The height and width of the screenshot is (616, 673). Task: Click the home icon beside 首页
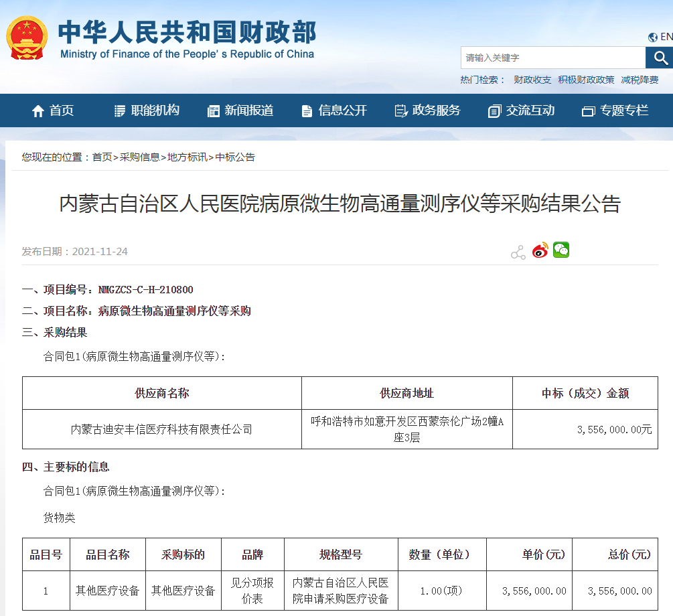[x=38, y=110]
